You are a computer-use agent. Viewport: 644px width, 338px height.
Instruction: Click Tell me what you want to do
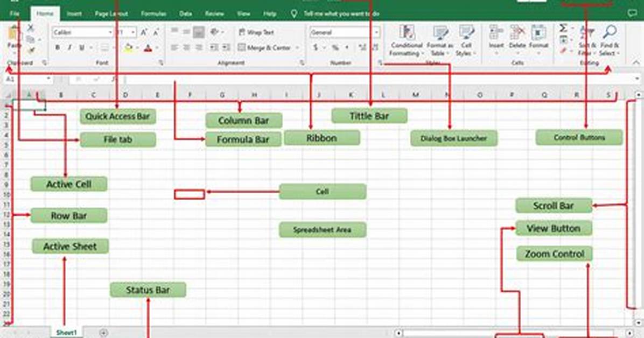pos(342,13)
